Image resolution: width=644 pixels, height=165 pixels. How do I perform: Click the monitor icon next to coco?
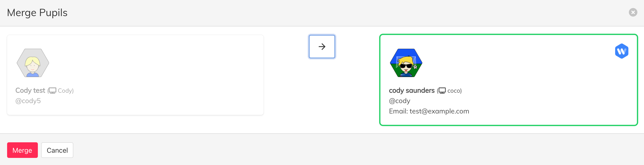[x=442, y=91]
